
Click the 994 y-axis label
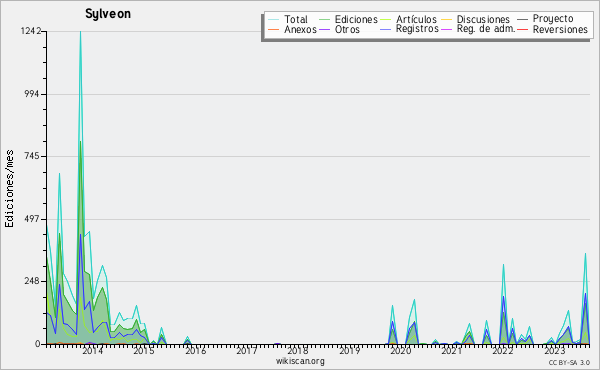click(x=32, y=94)
